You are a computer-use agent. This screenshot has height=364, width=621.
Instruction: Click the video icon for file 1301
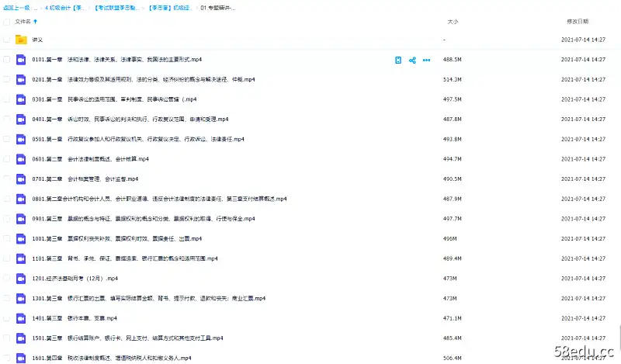[x=21, y=298]
